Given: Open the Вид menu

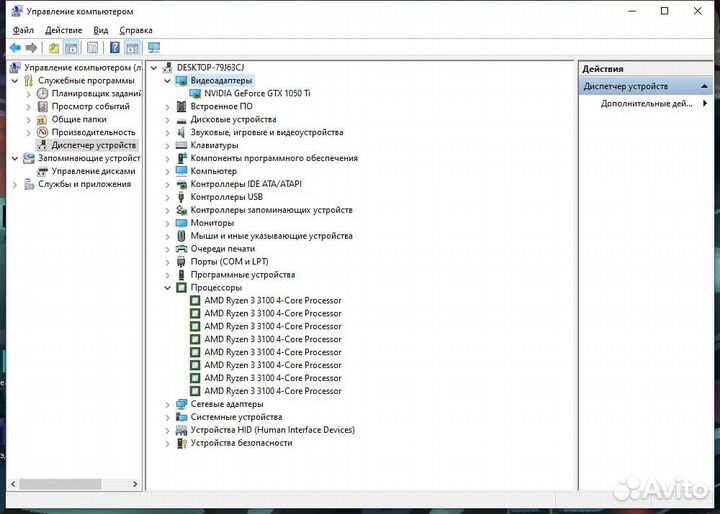Looking at the screenshot, I should (101, 30).
